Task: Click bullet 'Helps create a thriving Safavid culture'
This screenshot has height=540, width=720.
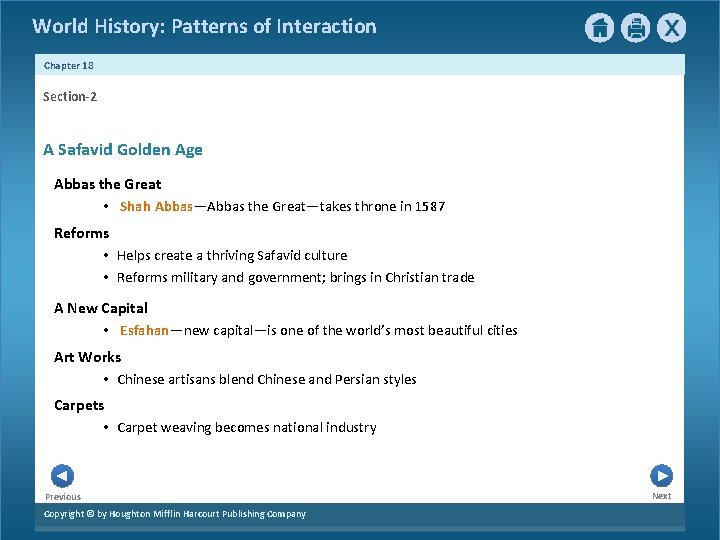Action: [232, 255]
